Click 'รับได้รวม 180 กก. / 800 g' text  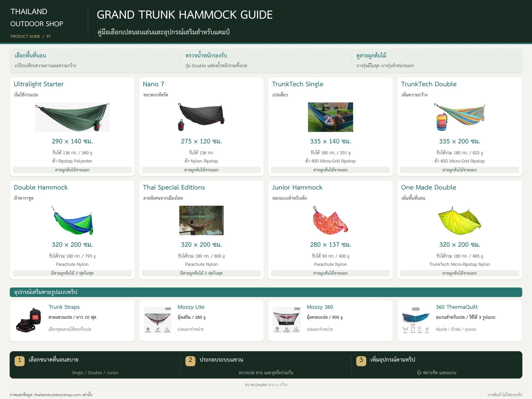[201, 256]
